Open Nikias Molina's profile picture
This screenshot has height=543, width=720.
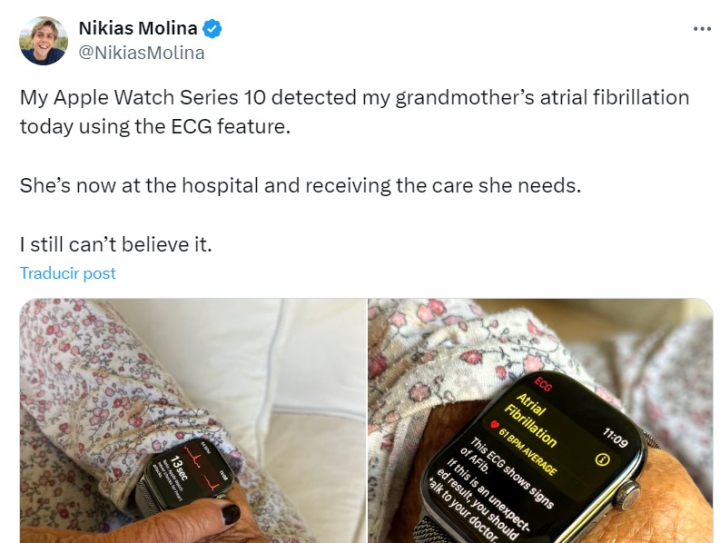click(44, 41)
